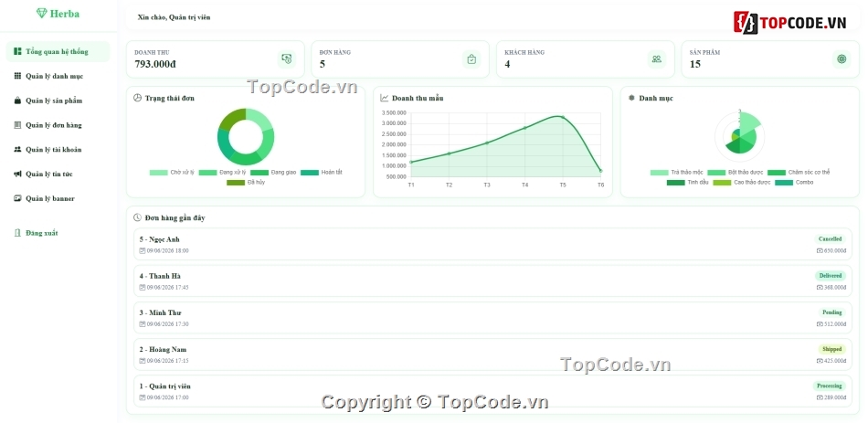This screenshot has width=868, height=423.
Task: Toggle Chăm sóc cơ thể category legend
Action: 799,172
